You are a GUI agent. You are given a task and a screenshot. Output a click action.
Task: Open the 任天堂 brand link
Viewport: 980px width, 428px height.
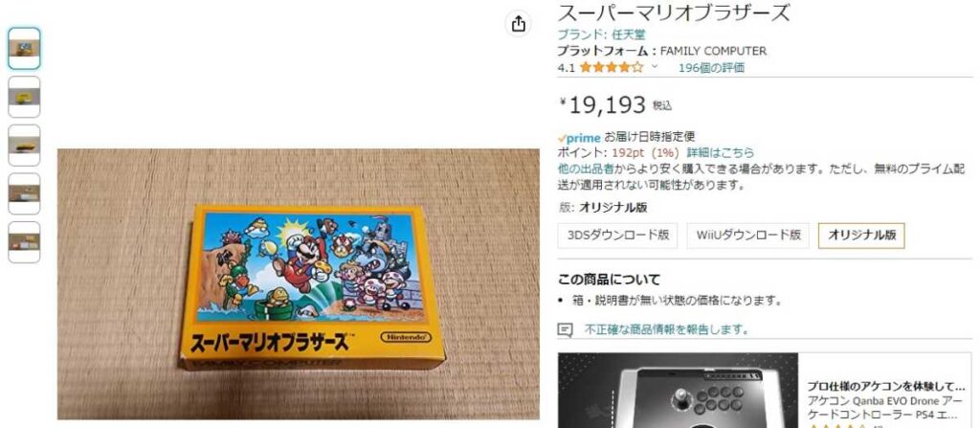[629, 34]
